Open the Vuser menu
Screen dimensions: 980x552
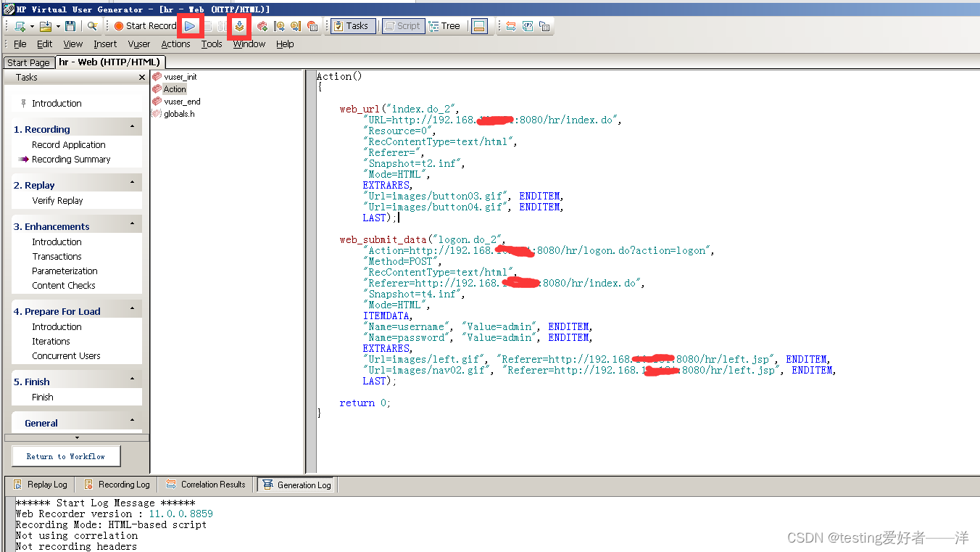point(139,44)
